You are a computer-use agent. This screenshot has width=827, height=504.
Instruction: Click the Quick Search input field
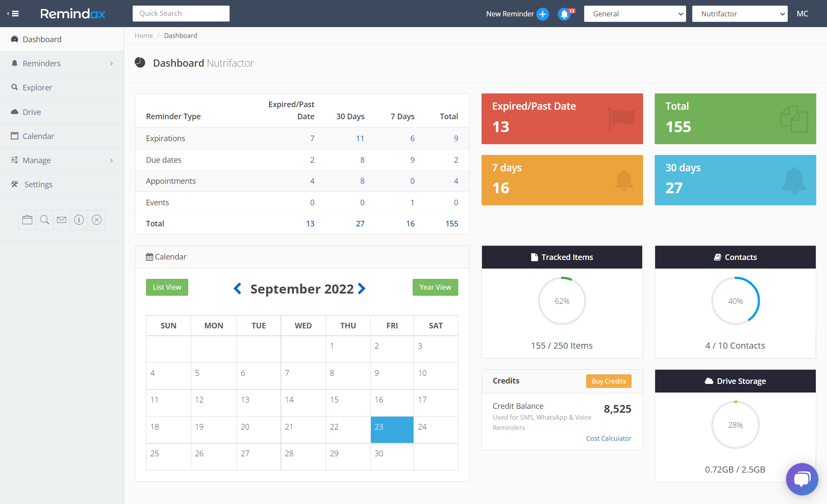pyautogui.click(x=180, y=14)
